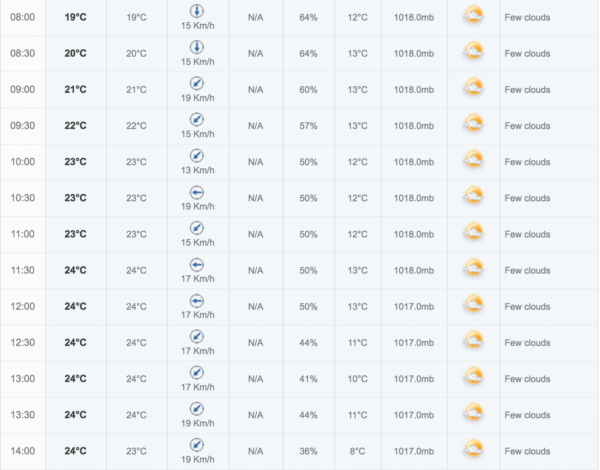The width and height of the screenshot is (600, 470).
Task: Click the wind arrow icon at 12:30
Action: 197,336
